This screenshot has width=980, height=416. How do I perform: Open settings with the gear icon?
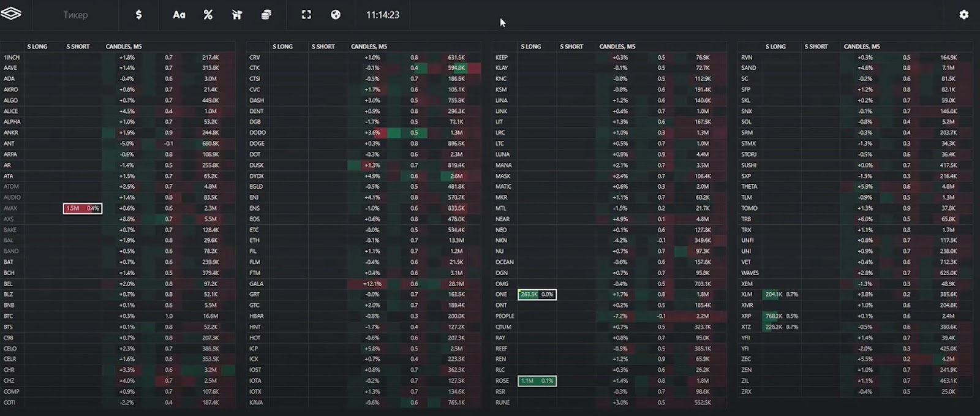(x=964, y=15)
